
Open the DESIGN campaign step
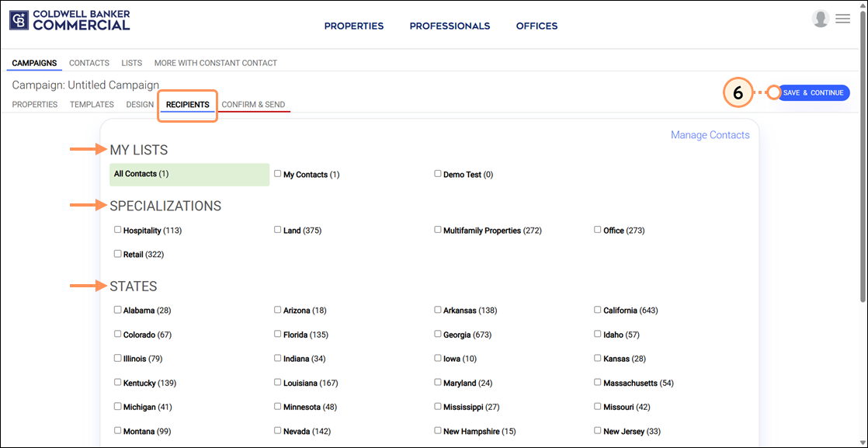point(140,104)
